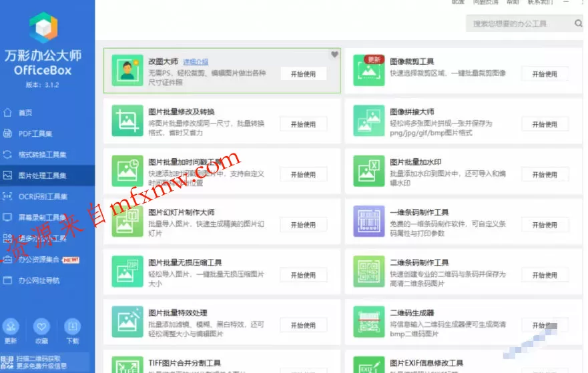Select the 图片批量修改及转换 icon
The width and height of the screenshot is (588, 373).
pos(127,121)
